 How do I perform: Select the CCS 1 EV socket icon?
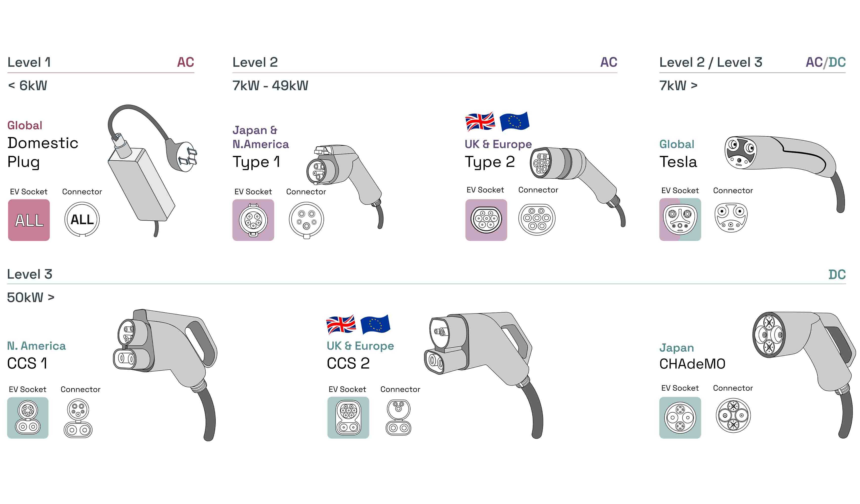coord(28,418)
